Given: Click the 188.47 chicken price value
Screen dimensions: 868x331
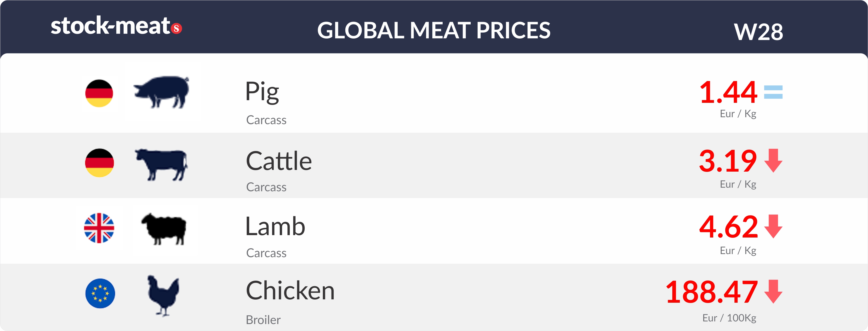Looking at the screenshot, I should point(712,292).
